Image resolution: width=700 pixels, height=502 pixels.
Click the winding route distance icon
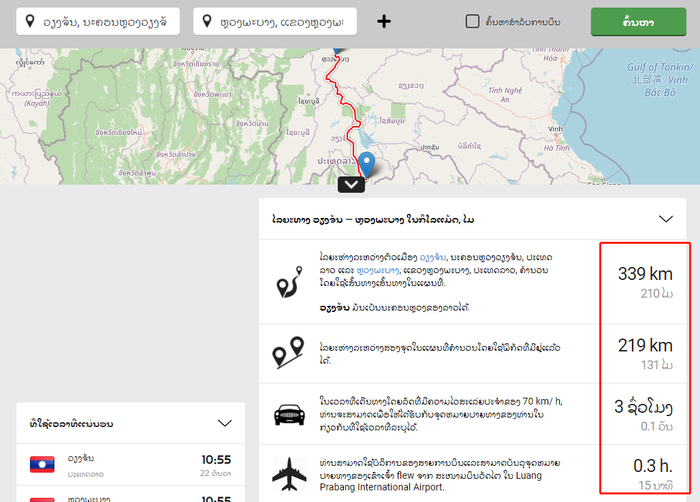point(290,283)
